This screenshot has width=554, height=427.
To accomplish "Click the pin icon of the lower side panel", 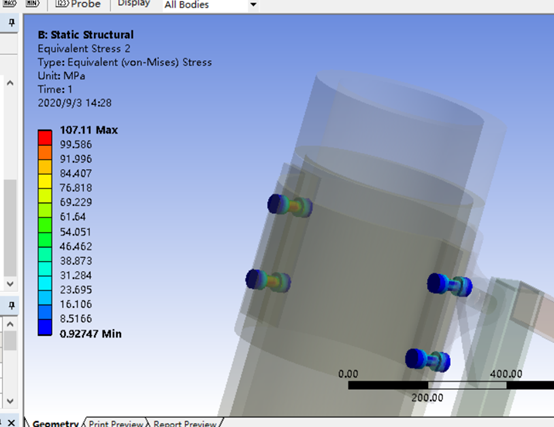I will (x=11, y=305).
